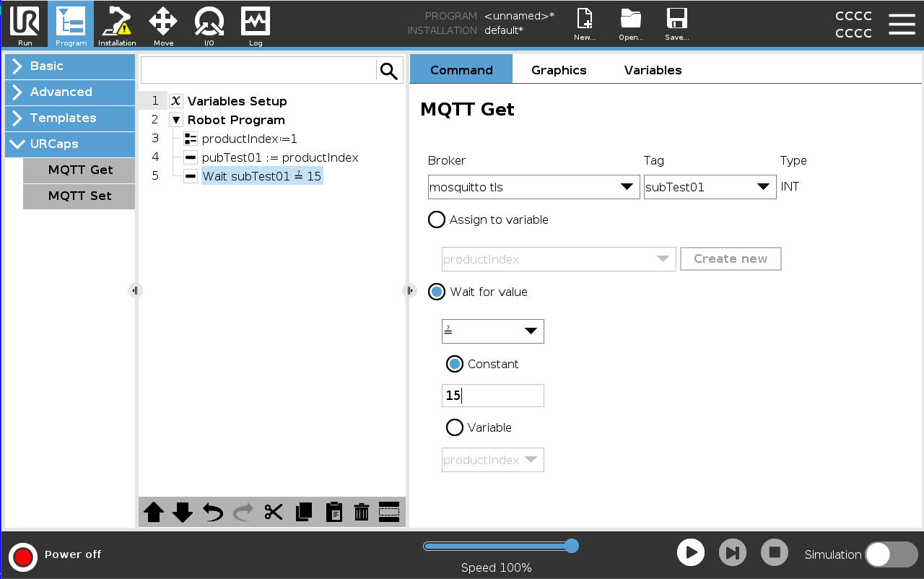Open the Log tab icon
Image resolution: width=924 pixels, height=579 pixels.
[256, 25]
